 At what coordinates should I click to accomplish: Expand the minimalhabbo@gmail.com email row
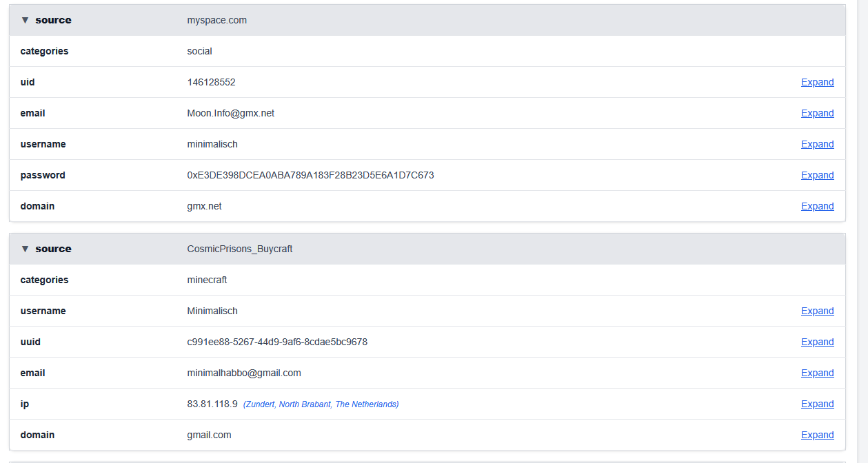[x=817, y=373]
